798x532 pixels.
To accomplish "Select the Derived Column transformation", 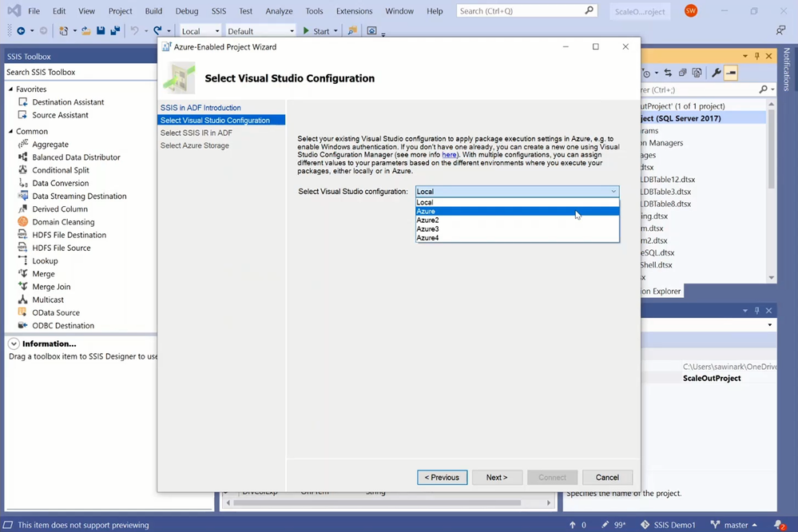I will click(60, 209).
